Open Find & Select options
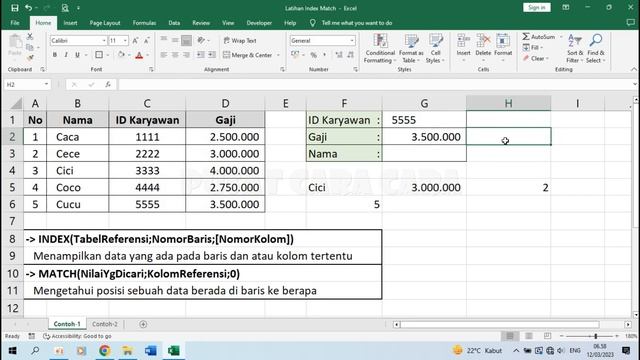Image resolution: width=640 pixels, height=360 pixels. tap(596, 49)
